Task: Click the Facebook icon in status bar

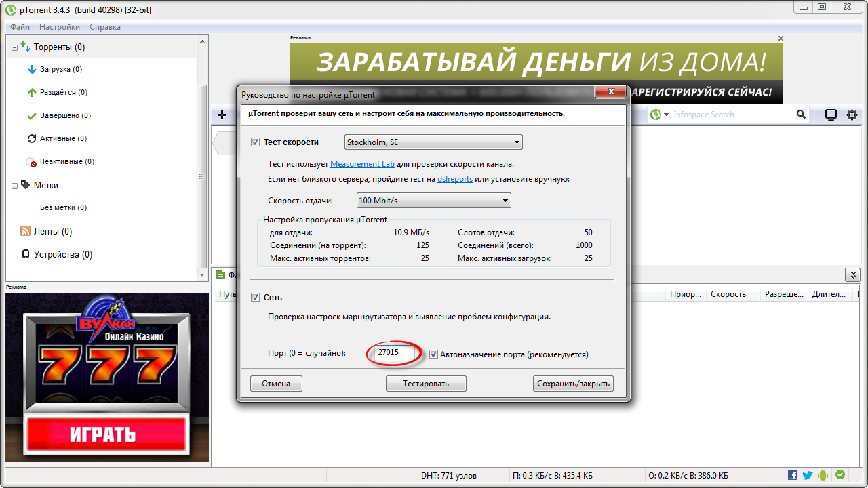Action: point(793,475)
